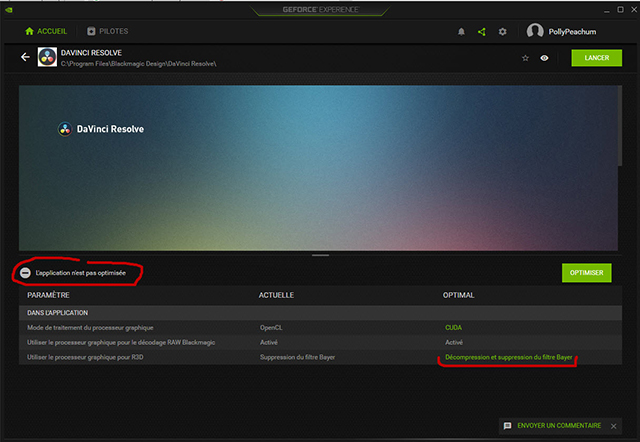The image size is (640, 442).
Task: Click the PollyPeachum username
Action: (572, 32)
